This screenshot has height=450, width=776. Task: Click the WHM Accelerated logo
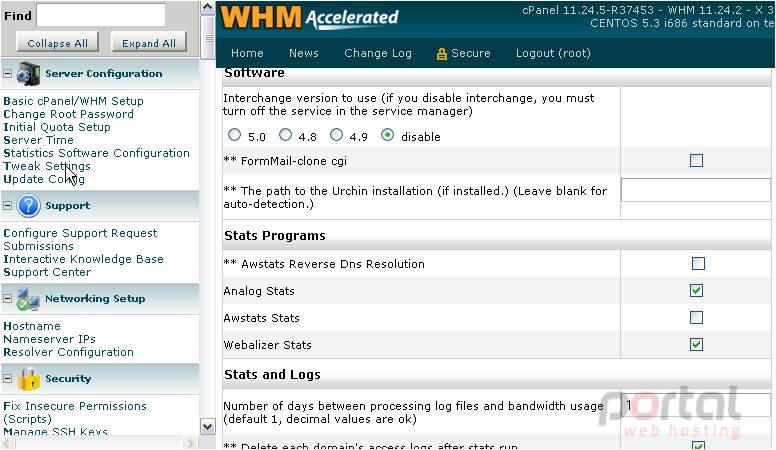(309, 17)
